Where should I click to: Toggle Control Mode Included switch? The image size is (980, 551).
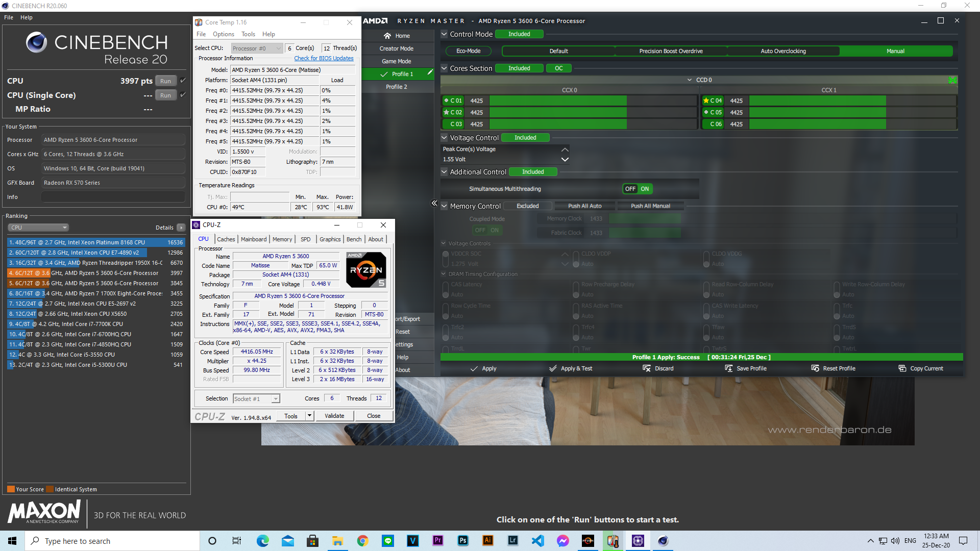tap(519, 34)
